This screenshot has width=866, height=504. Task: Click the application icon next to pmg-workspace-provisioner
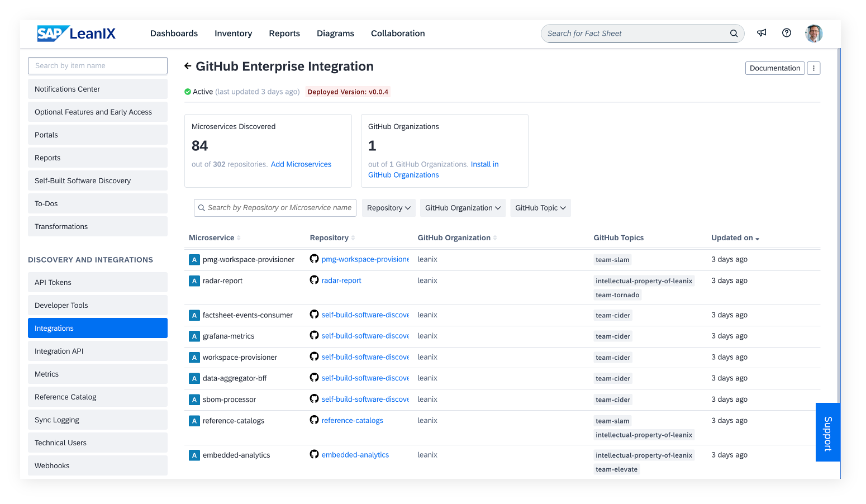coord(194,260)
